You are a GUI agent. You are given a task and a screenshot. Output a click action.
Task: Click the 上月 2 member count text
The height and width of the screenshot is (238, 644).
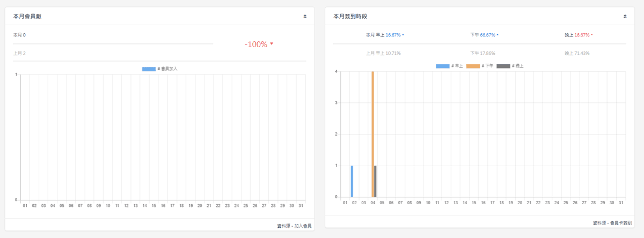[19, 53]
